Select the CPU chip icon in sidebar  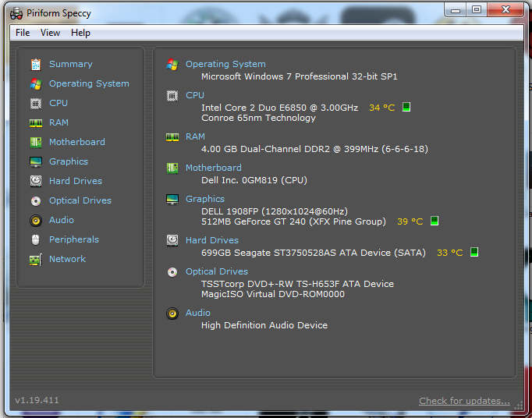pyautogui.click(x=36, y=103)
